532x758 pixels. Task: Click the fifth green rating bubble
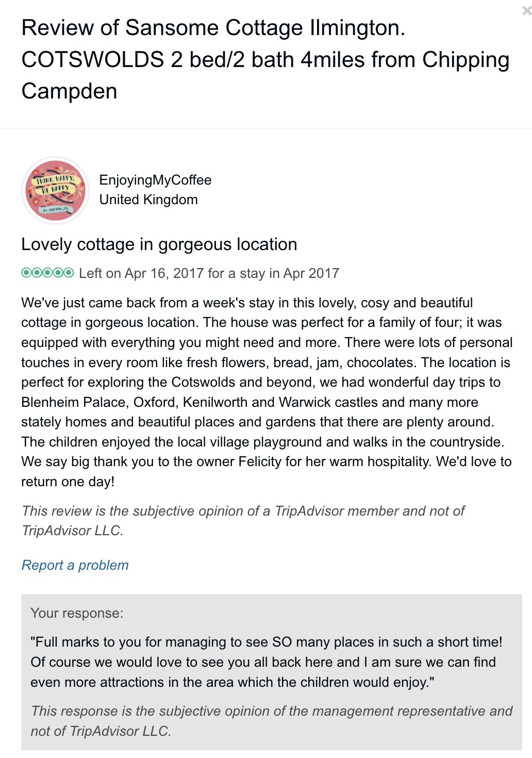(x=69, y=272)
